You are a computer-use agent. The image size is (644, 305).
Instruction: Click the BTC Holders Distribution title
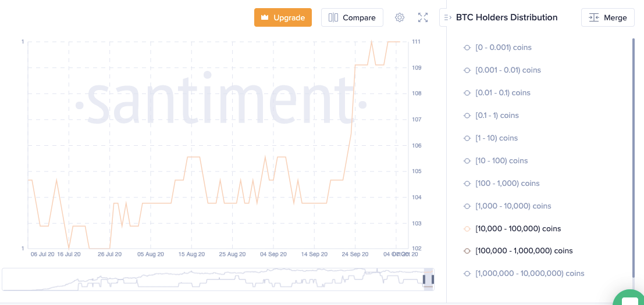[507, 17]
